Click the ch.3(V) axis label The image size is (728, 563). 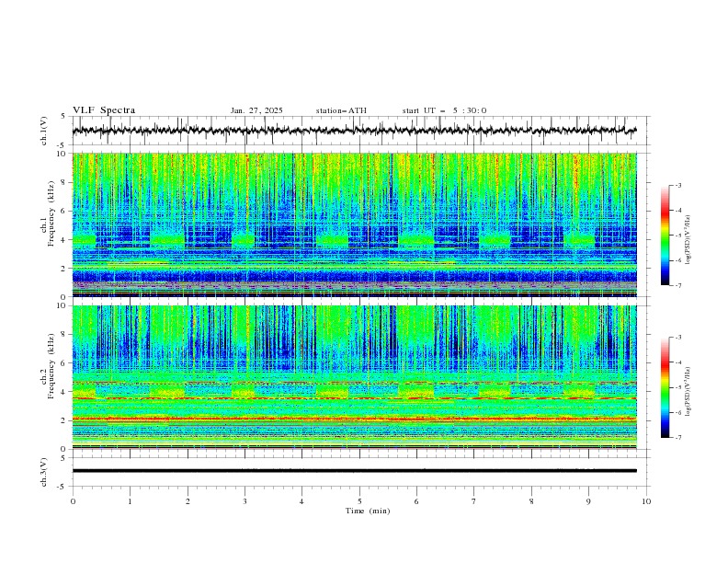click(44, 472)
